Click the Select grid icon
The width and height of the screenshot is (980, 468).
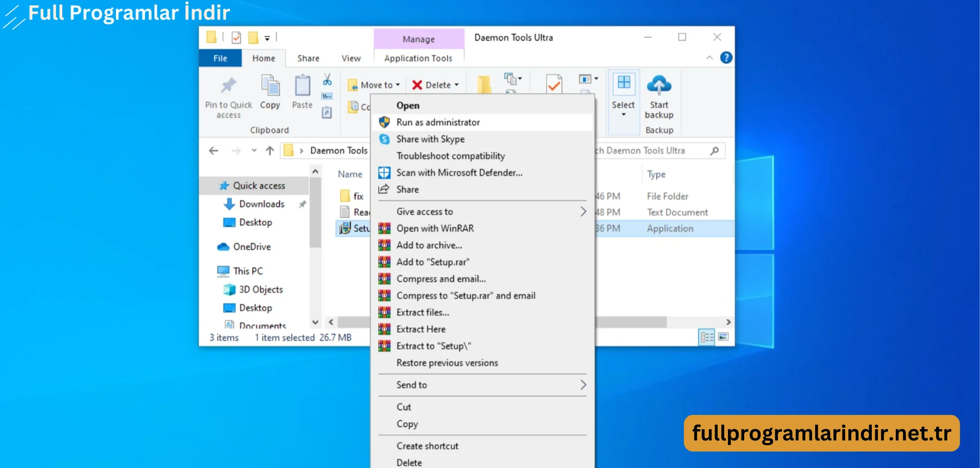pos(624,83)
